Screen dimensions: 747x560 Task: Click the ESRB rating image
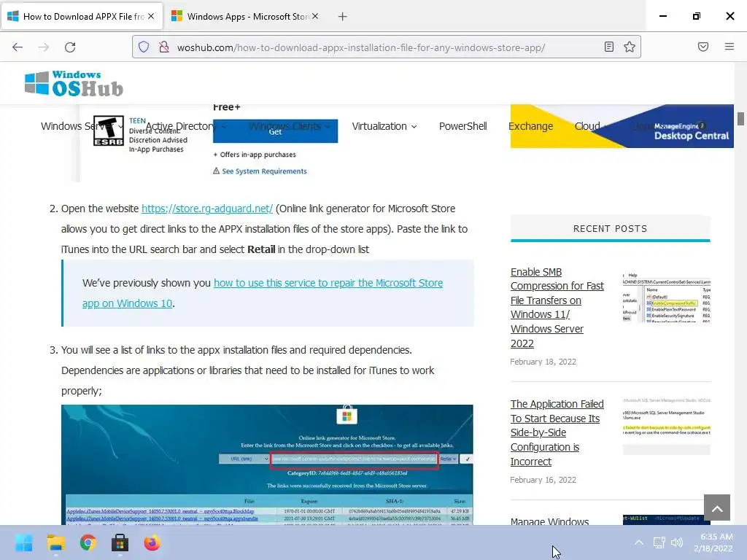tap(109, 131)
